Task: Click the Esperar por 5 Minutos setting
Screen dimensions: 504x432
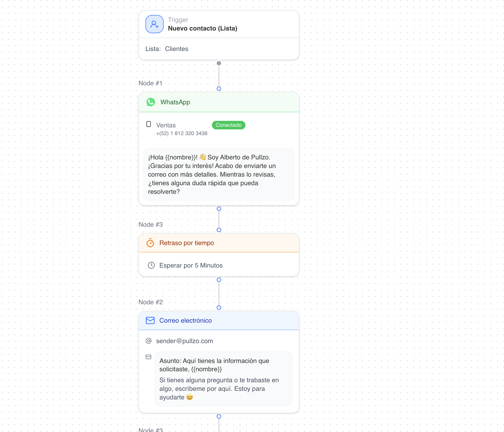Action: (x=191, y=265)
